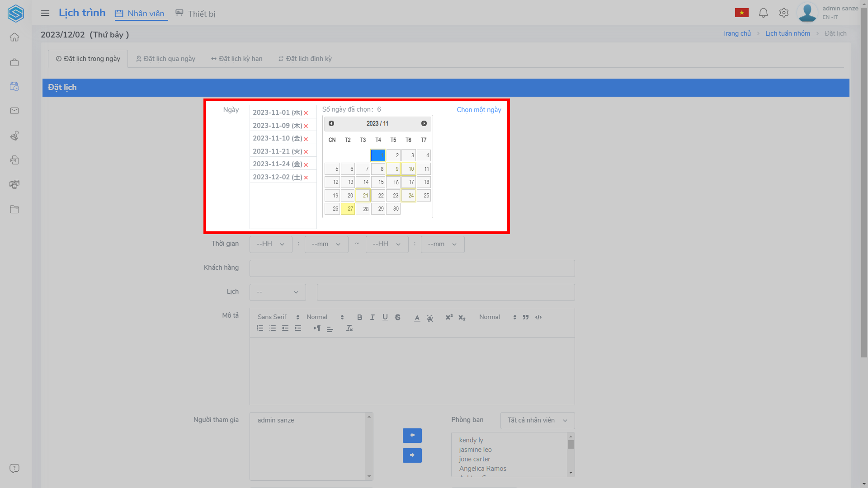Toggle italic in description editor
The height and width of the screenshot is (488, 868).
[x=373, y=317]
